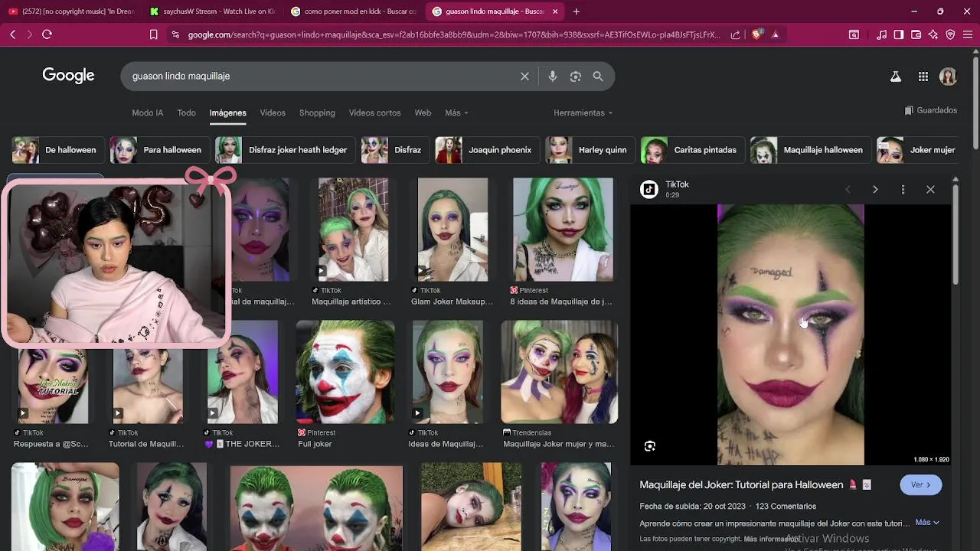Open the preview panel three-dot menu
The width and height of the screenshot is (980, 551).
point(903,189)
